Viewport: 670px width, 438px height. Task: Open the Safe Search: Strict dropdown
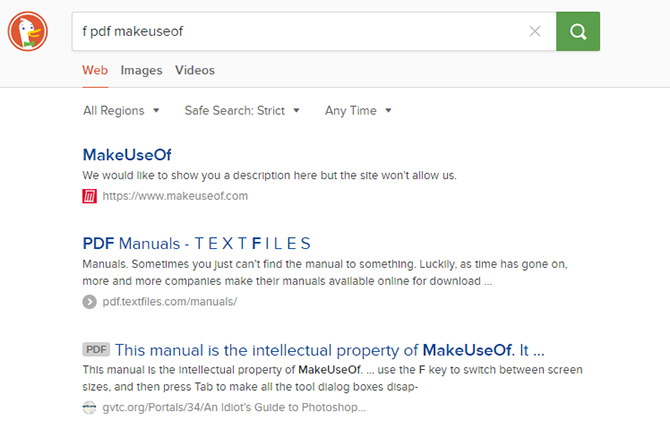click(242, 111)
